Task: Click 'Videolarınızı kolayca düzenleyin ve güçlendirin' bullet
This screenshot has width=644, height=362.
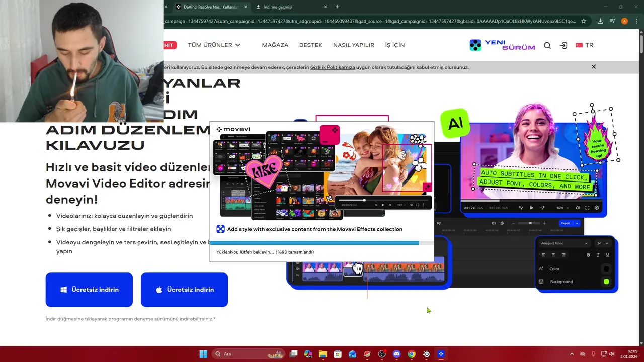Action: point(124,216)
